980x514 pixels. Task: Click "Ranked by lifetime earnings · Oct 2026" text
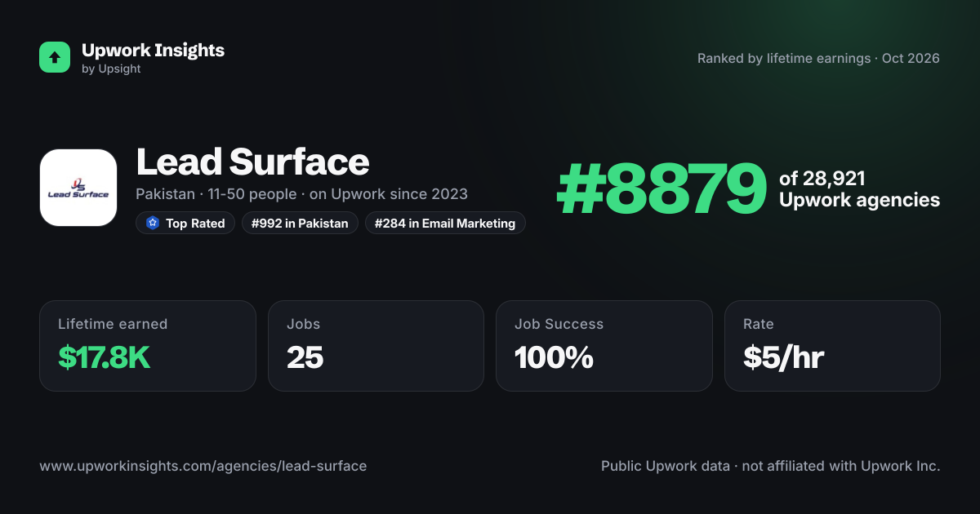coord(818,59)
